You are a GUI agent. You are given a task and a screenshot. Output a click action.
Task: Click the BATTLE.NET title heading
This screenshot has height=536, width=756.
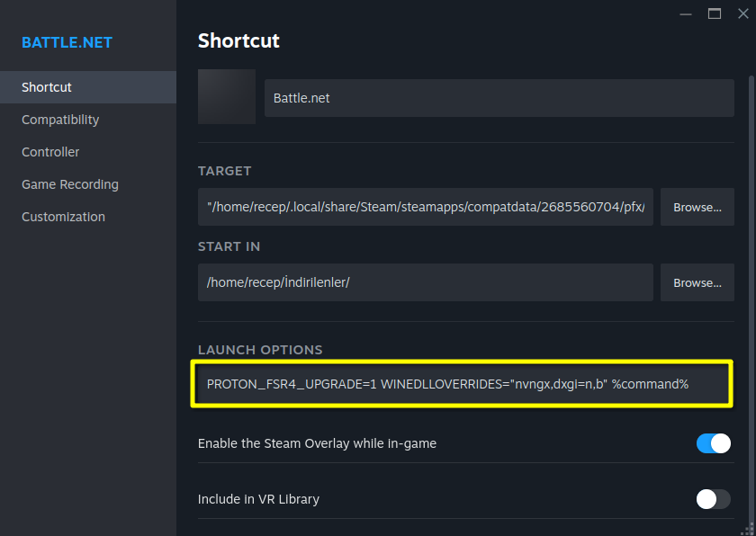click(x=67, y=42)
